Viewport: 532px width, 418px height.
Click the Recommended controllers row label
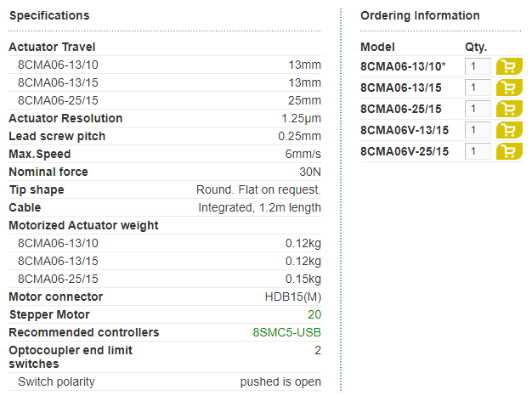click(x=84, y=332)
